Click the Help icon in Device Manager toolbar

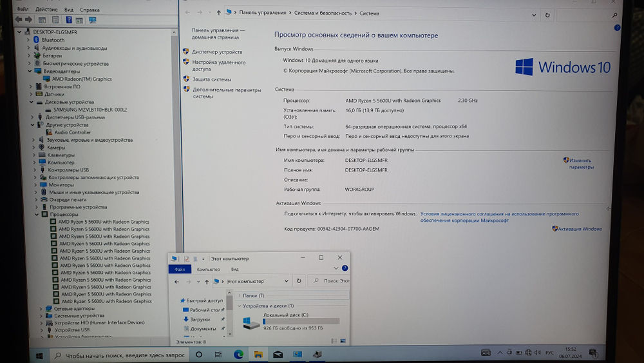point(69,20)
